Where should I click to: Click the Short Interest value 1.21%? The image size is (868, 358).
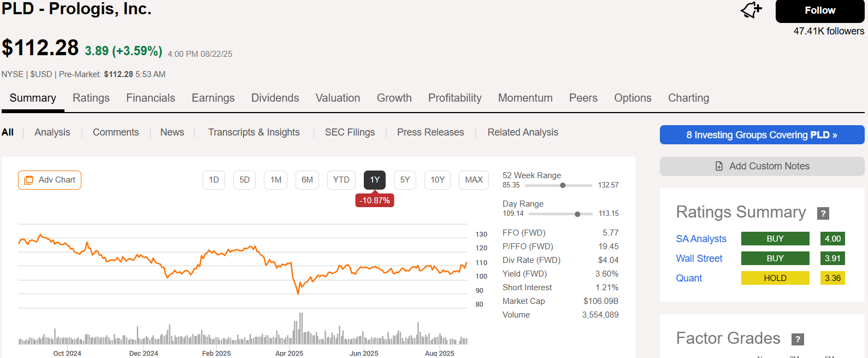(607, 287)
